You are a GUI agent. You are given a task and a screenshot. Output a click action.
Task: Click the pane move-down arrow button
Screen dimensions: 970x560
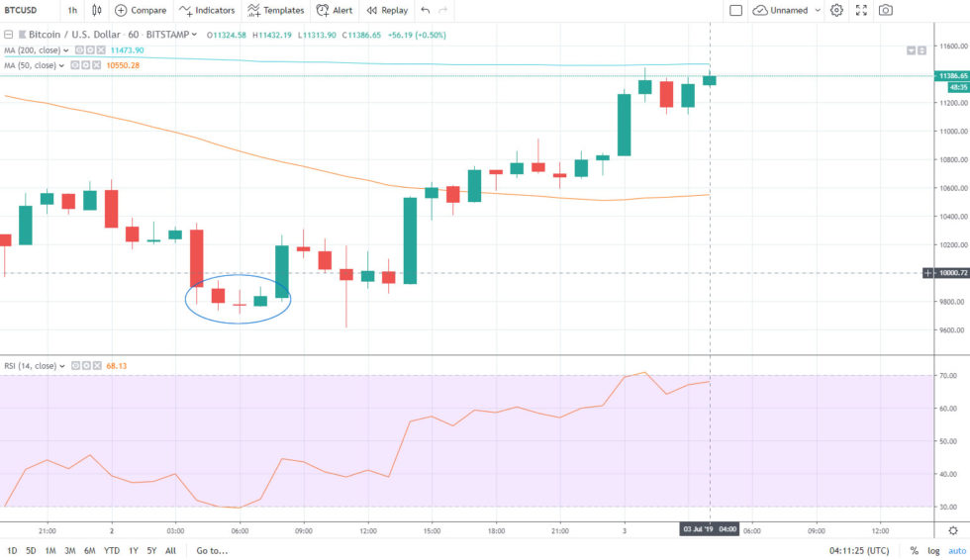click(912, 50)
